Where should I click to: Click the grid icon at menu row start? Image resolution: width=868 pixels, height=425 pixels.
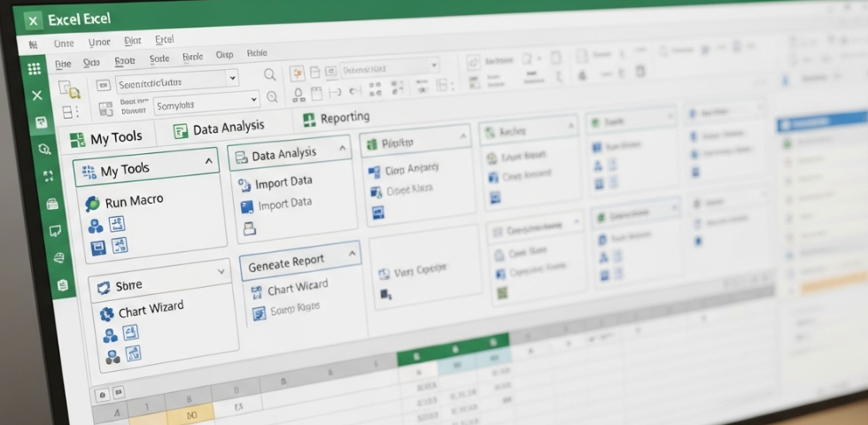coord(34,44)
